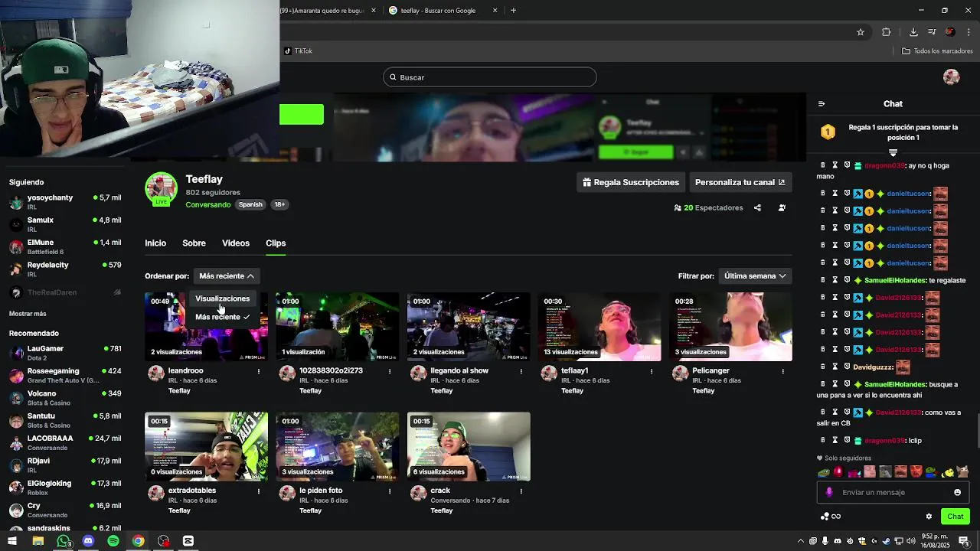Play the Pelicanger clip thumbnail

730,326
